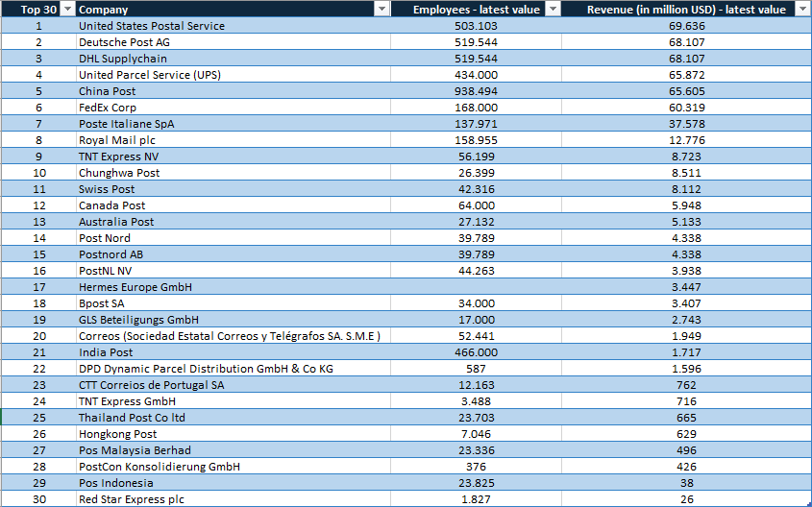Select the 'TNT Express NV' cell
Screen dimensions: 812x507
pyautogui.click(x=234, y=157)
